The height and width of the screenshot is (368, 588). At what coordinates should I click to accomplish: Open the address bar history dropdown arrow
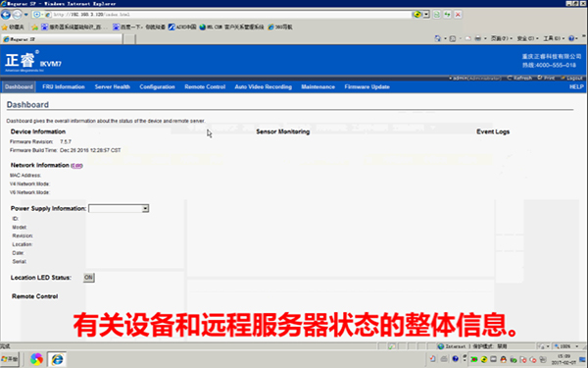(426, 15)
